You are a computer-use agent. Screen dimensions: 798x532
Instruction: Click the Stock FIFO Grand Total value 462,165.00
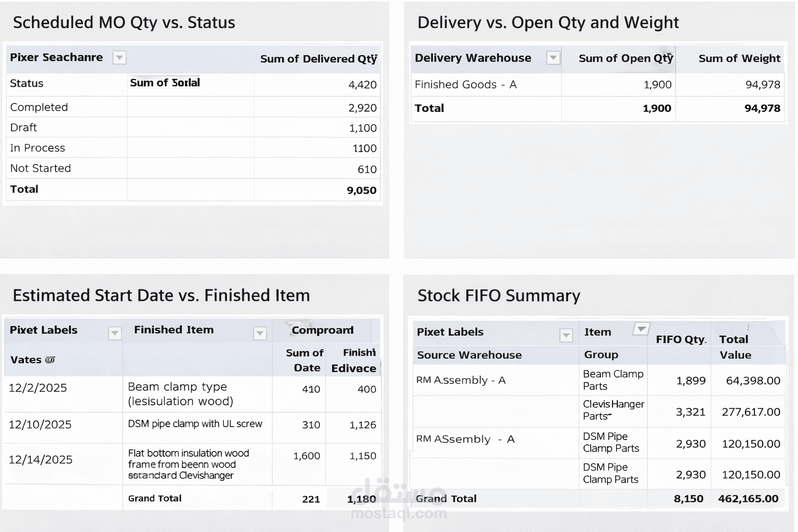point(748,499)
